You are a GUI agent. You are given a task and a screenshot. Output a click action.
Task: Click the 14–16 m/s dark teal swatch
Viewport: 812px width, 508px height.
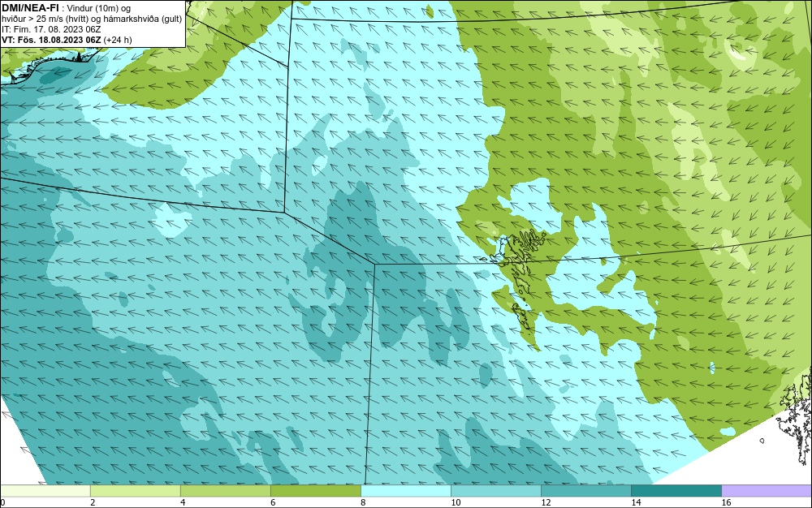point(676,491)
